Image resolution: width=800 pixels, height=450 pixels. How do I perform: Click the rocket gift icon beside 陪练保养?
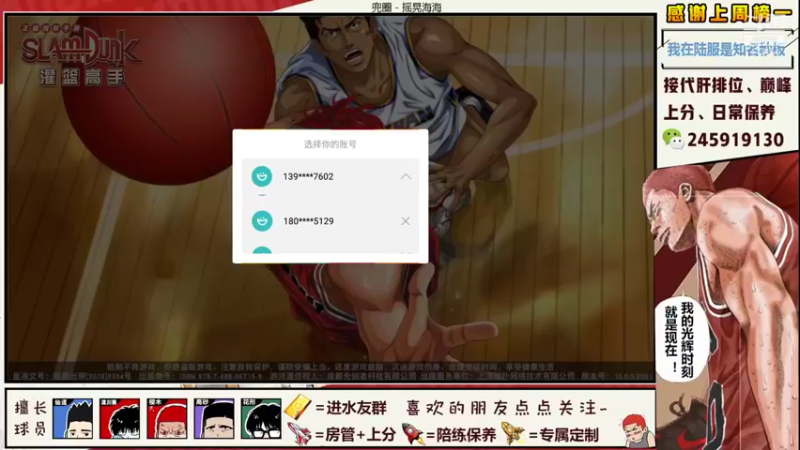click(x=413, y=434)
